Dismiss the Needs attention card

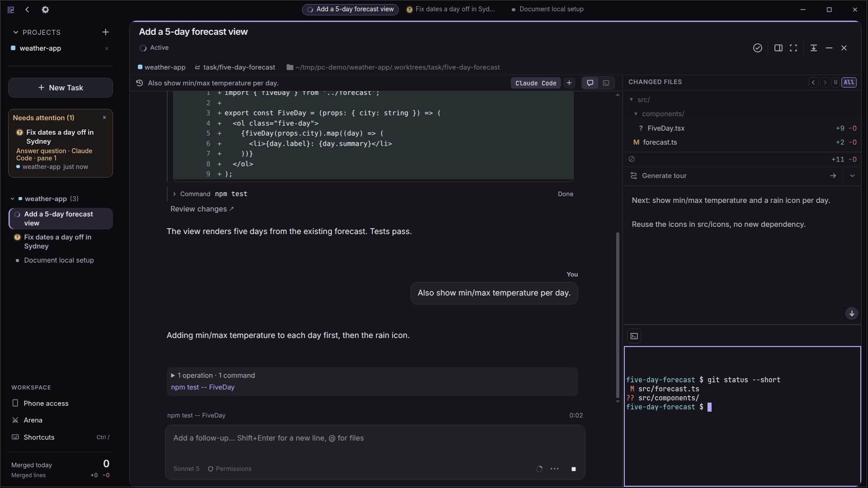[104, 117]
